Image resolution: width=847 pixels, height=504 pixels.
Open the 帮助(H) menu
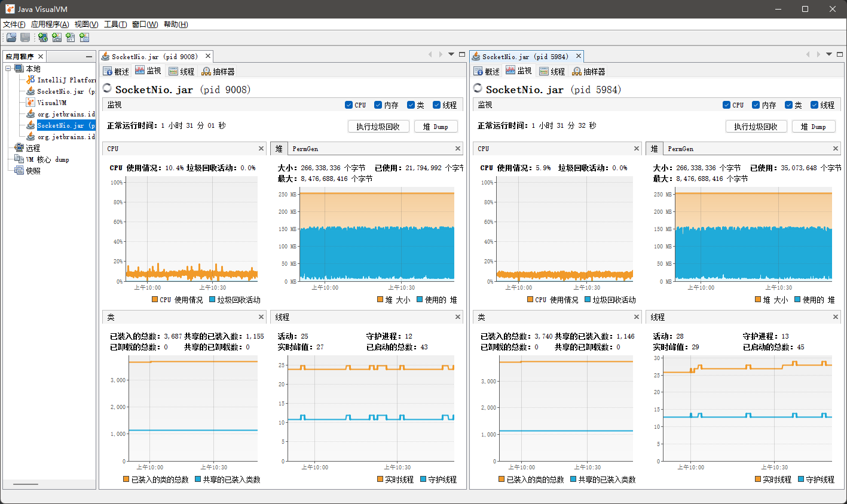176,24
